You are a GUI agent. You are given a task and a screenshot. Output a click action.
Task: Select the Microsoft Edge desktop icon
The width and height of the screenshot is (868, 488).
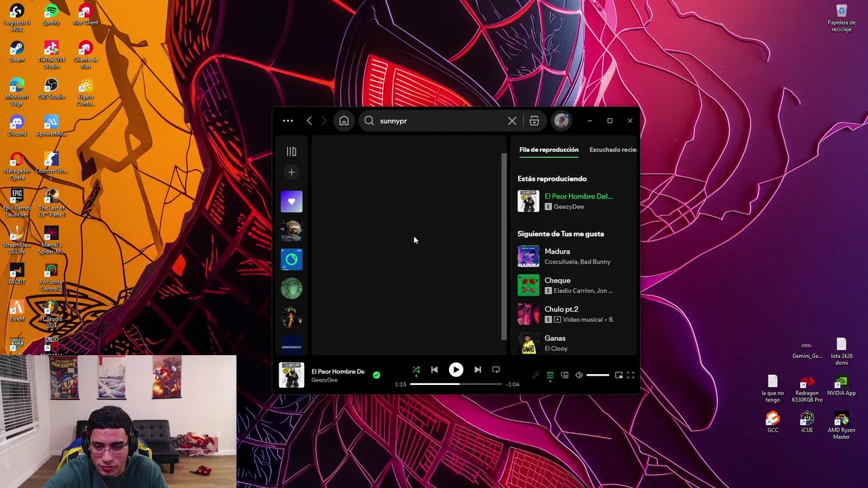pos(17,91)
